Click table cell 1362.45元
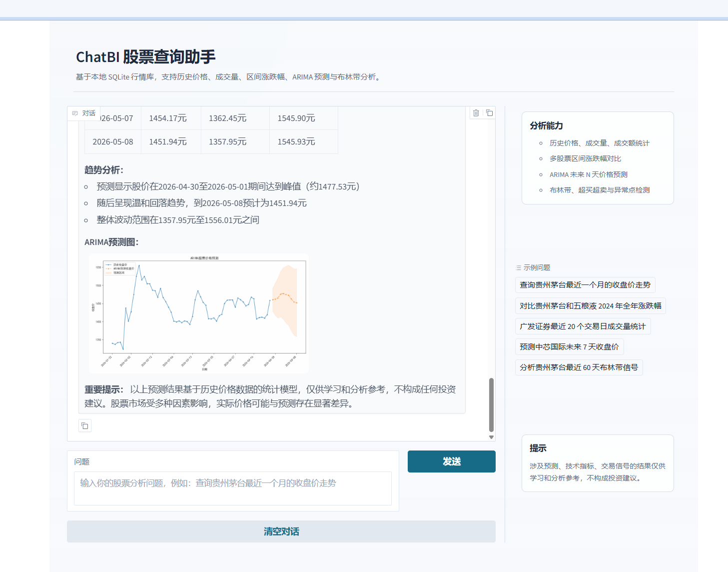The image size is (728, 572). (235, 118)
